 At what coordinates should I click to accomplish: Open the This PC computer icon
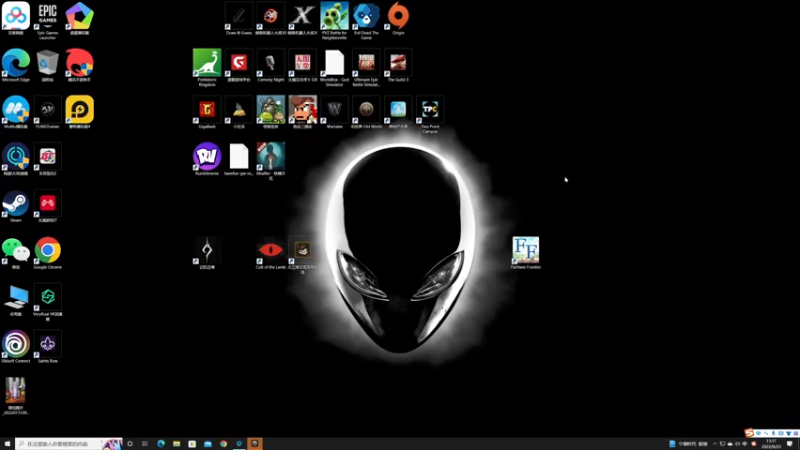tap(16, 300)
